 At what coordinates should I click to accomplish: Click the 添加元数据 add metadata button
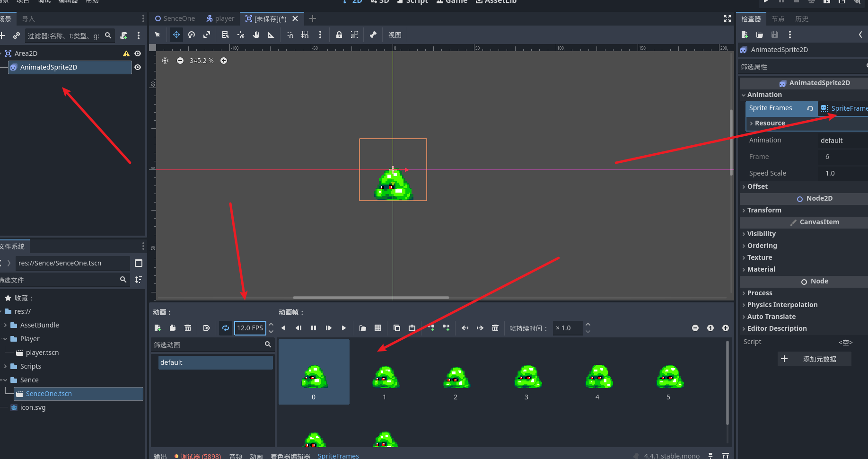coord(815,359)
